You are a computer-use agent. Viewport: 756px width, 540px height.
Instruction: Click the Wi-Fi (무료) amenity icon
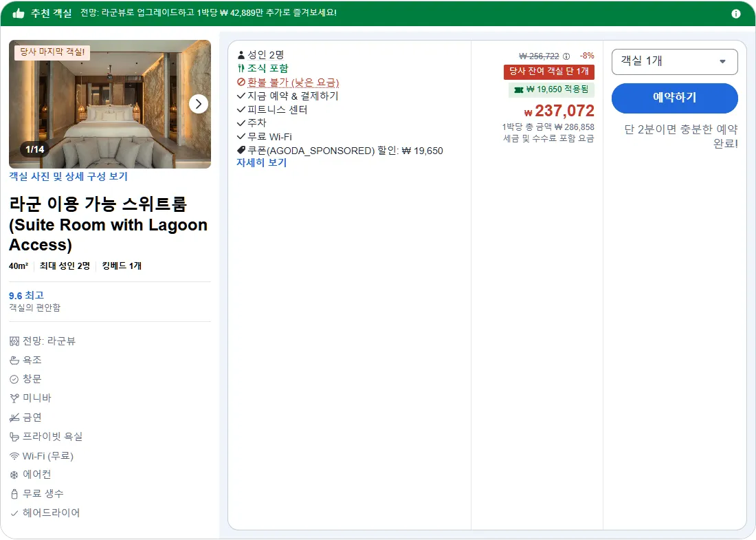point(14,456)
